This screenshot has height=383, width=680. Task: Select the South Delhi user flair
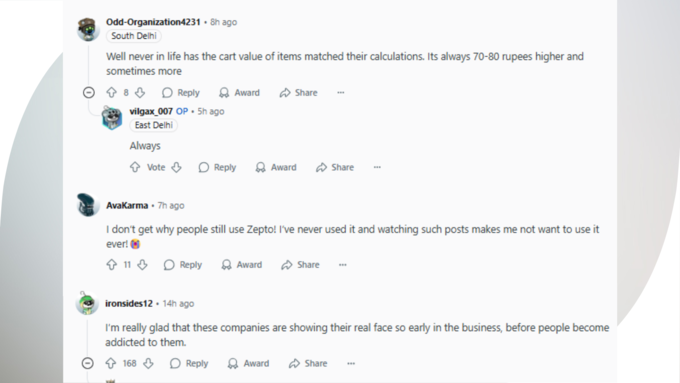pos(134,36)
